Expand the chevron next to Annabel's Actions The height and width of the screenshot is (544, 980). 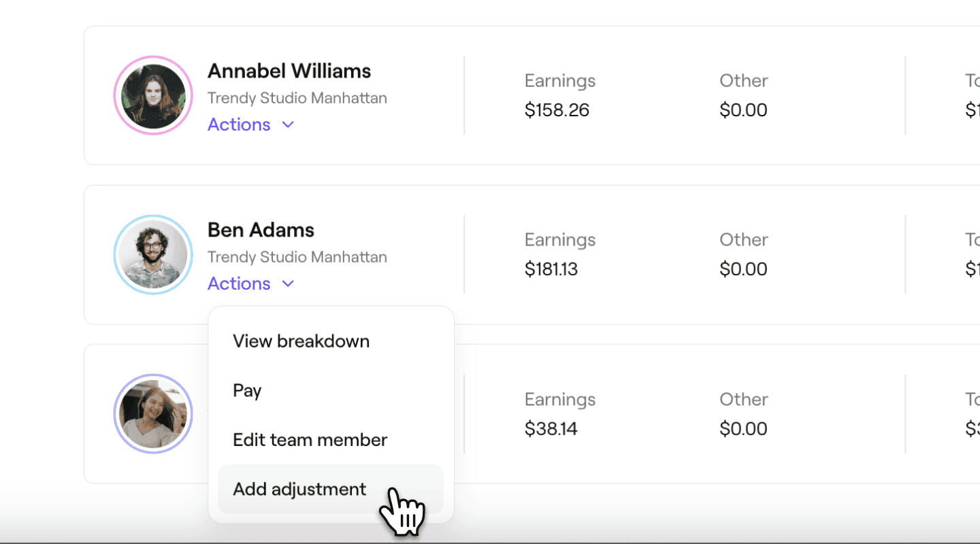(288, 124)
